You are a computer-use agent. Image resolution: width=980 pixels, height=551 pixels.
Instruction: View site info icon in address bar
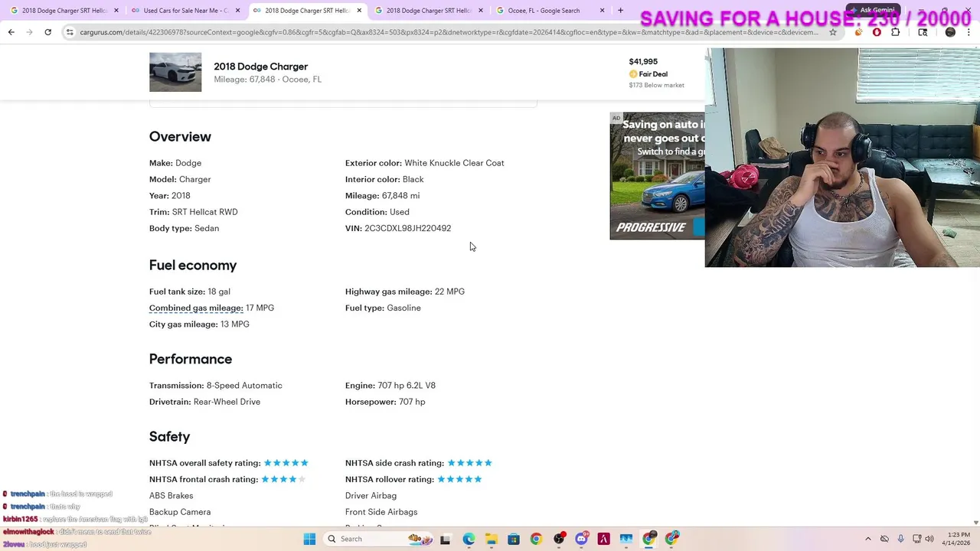(70, 32)
